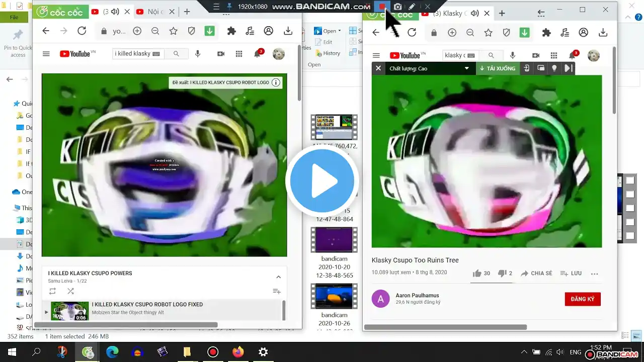The width and height of the screenshot is (644, 362).
Task: Collapse the I KILLED KLASKY CSUPO POWERS playlist
Action: (278, 276)
